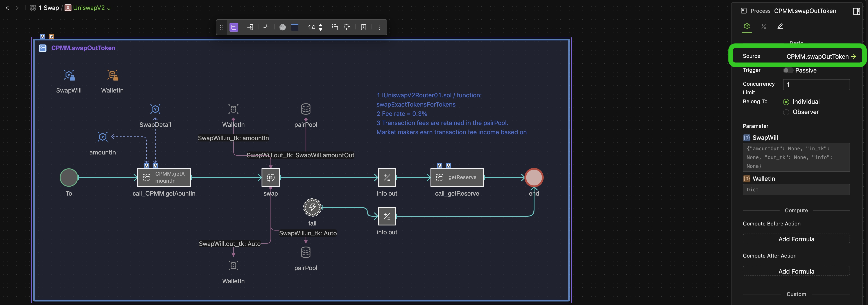868x305 pixels.
Task: Click Add Formula under Compute Before Action
Action: click(796, 239)
